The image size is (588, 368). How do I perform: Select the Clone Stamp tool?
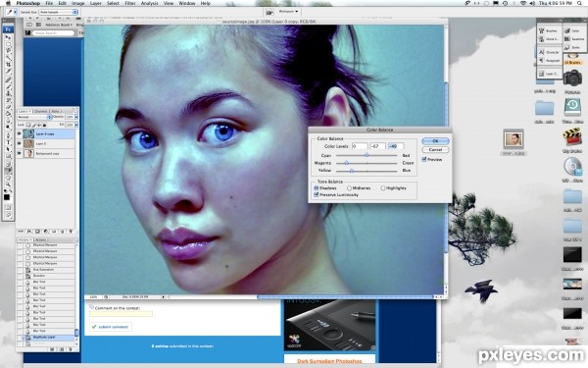(x=8, y=93)
